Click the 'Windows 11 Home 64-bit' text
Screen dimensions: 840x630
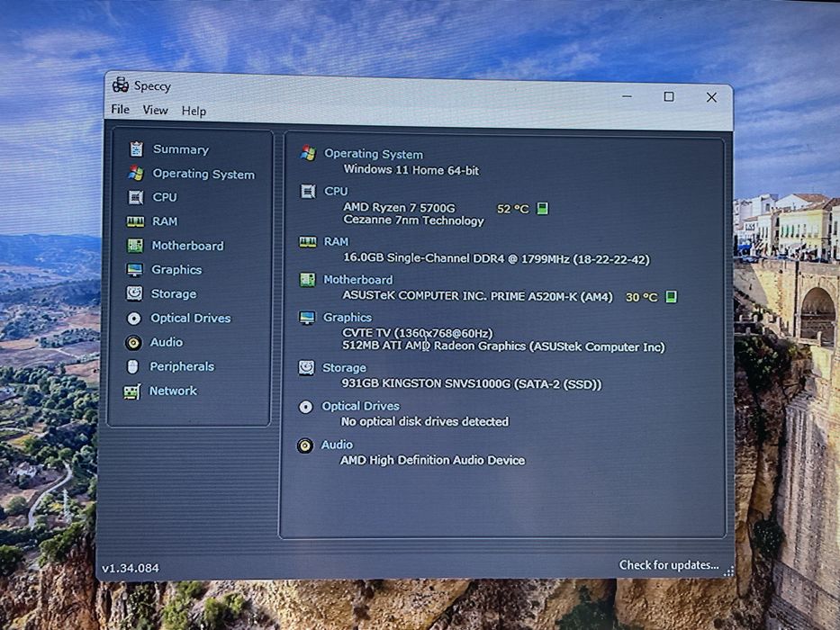pyautogui.click(x=411, y=170)
